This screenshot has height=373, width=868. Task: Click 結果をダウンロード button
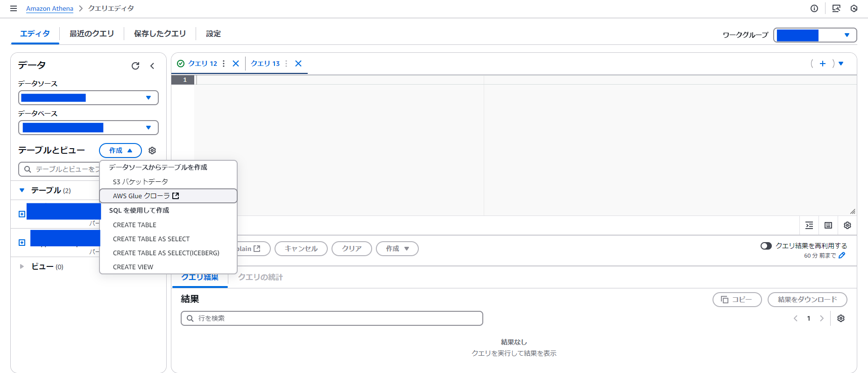[x=807, y=300]
